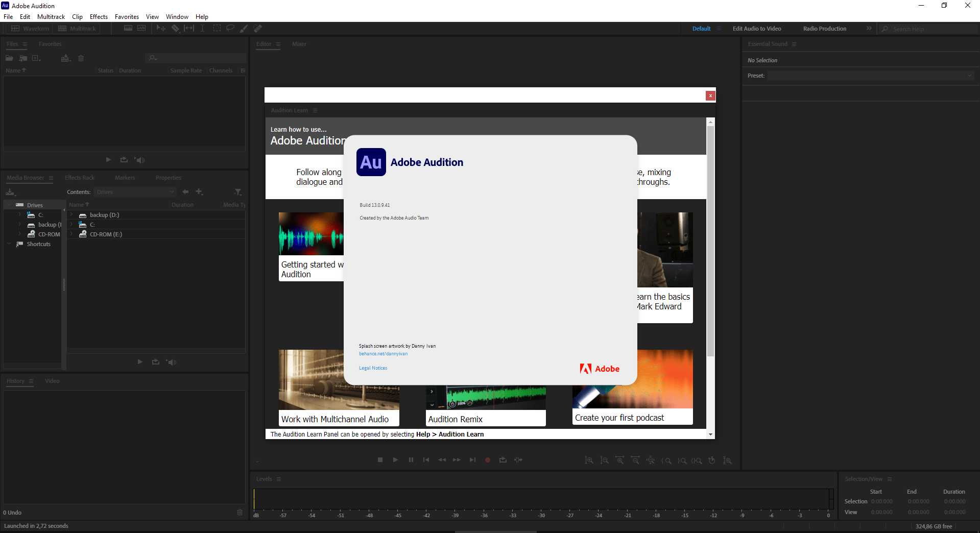
Task: Click the red Record button
Action: pos(488,460)
